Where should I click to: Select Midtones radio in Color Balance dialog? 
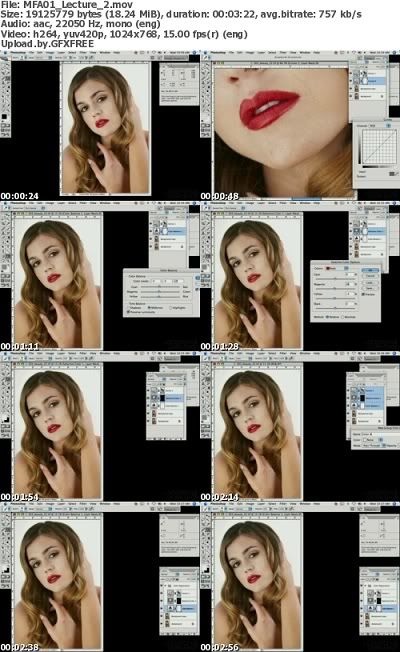coord(149,308)
